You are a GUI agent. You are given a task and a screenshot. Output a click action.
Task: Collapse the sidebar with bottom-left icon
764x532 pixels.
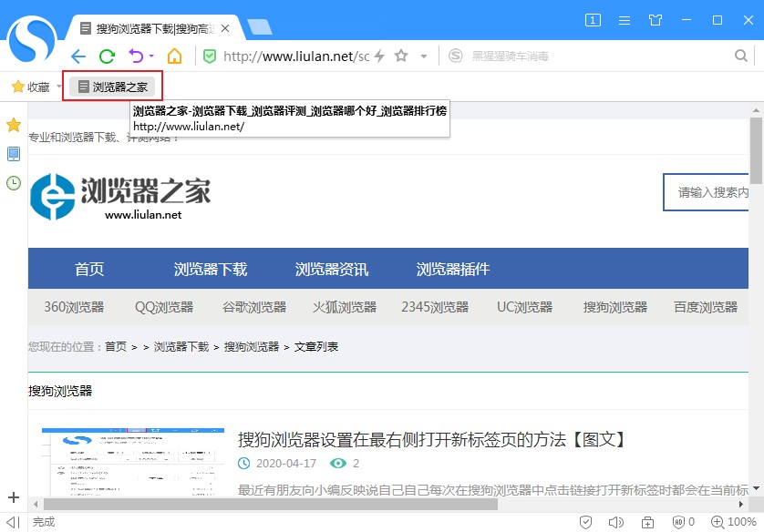point(13,522)
